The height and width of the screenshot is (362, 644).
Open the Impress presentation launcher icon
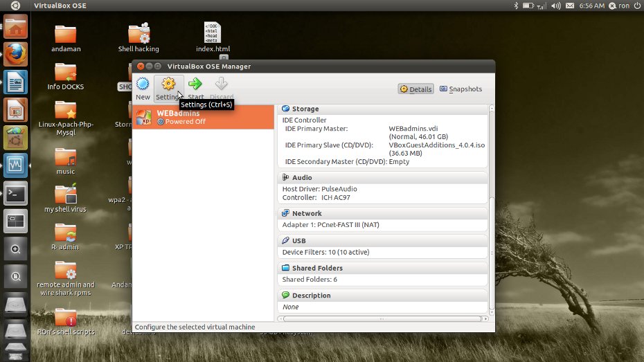pyautogui.click(x=16, y=109)
